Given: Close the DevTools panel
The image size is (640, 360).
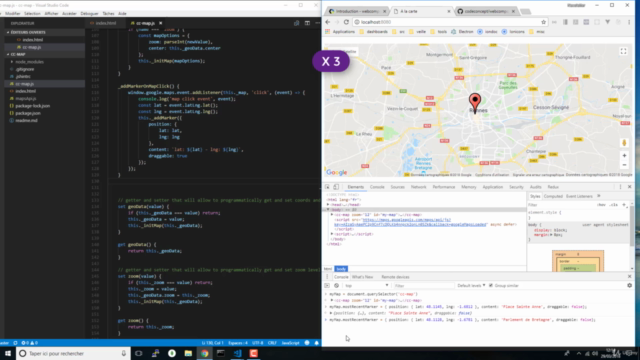Looking at the screenshot, I should point(629,187).
